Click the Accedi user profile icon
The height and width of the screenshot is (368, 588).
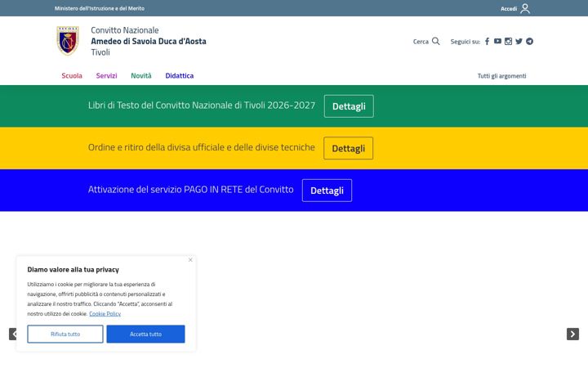click(x=525, y=8)
